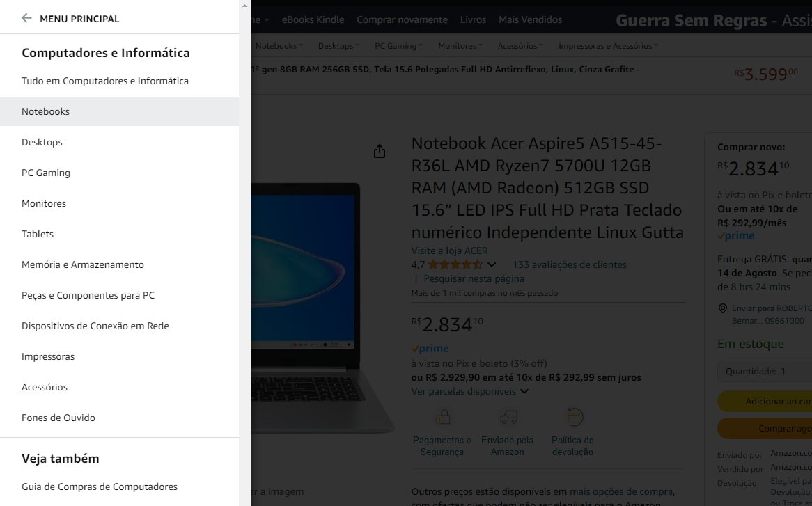
Task: Click Adicionar ao carrinho button
Action: (x=765, y=401)
